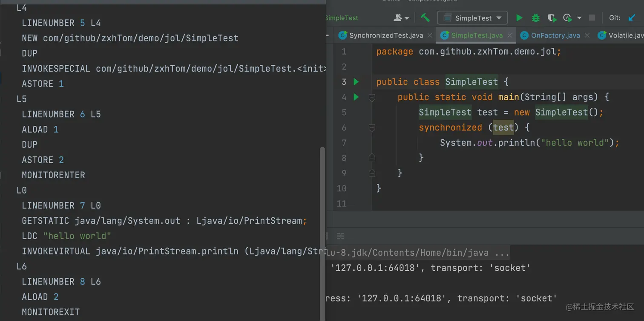Click the INVOKEVIRTUAL println bytecode line
This screenshot has width=644, height=321.
pyautogui.click(x=174, y=251)
